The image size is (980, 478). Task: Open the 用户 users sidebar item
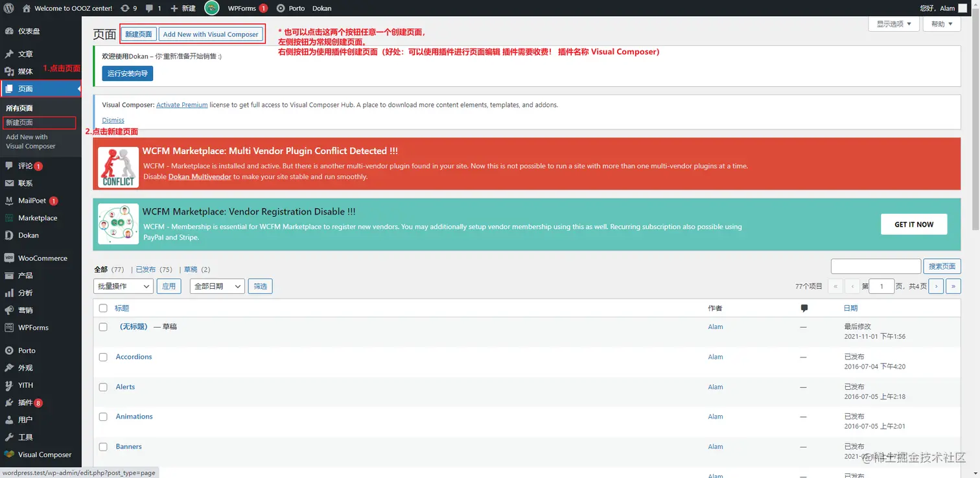(41, 420)
